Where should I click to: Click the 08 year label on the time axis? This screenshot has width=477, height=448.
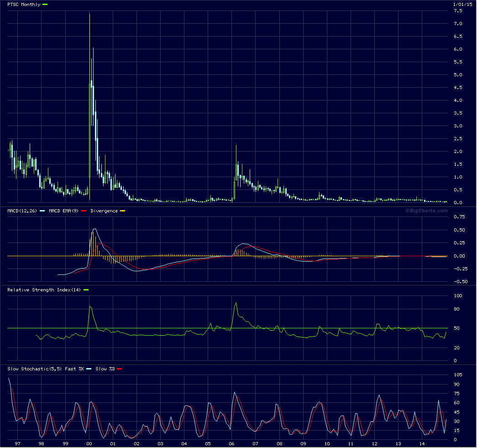pyautogui.click(x=279, y=443)
